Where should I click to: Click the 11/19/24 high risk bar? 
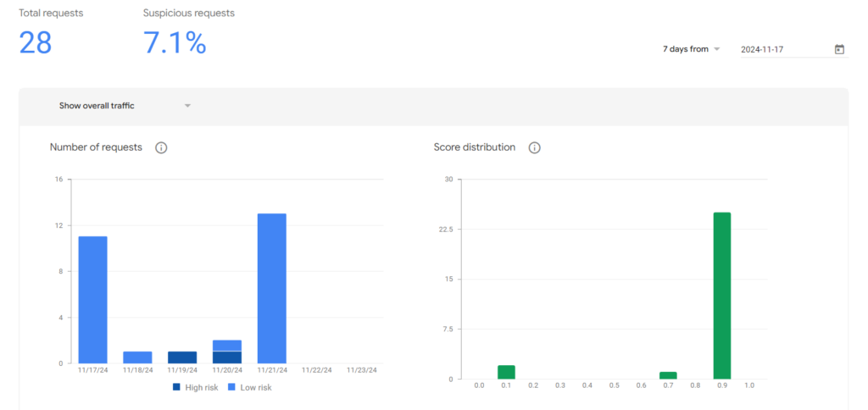click(182, 357)
